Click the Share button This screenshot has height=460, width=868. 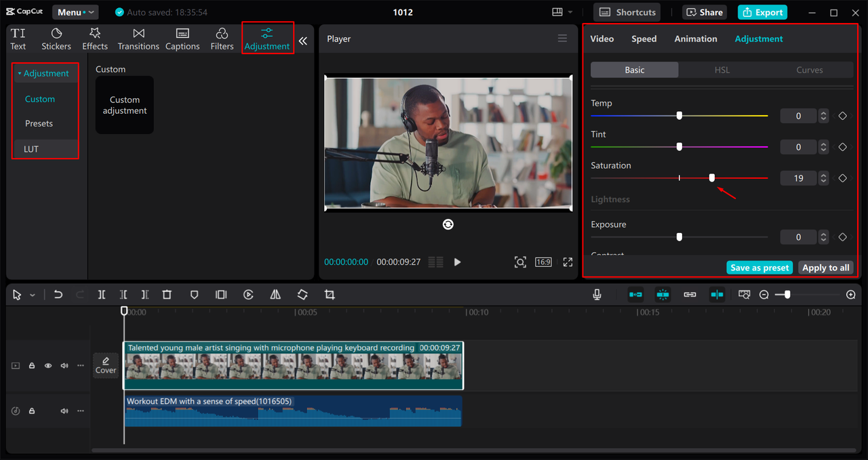coord(705,12)
